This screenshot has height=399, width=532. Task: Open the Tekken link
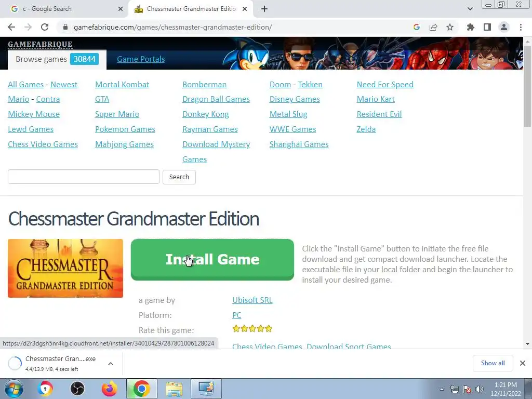310,85
